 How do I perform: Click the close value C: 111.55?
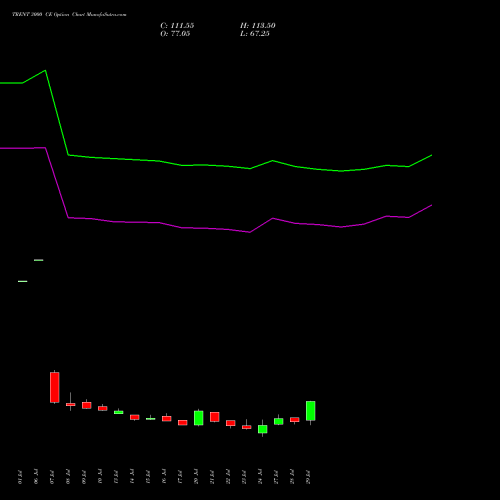point(177,26)
